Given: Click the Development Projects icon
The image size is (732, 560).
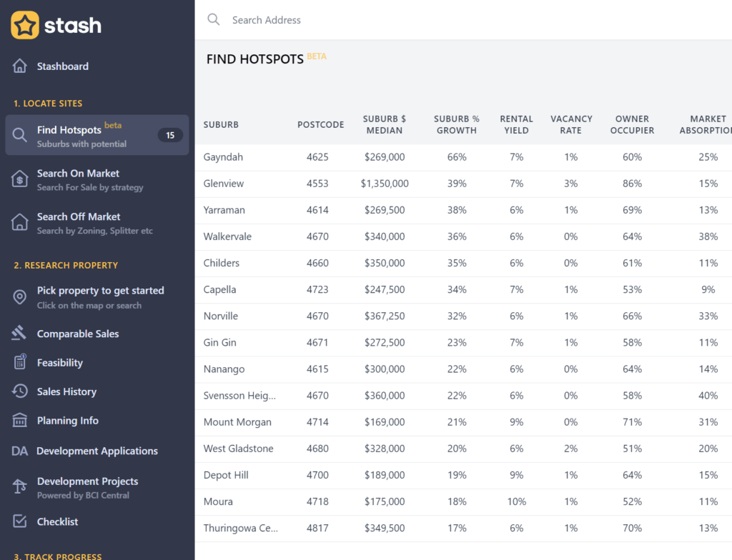Looking at the screenshot, I should (x=19, y=487).
